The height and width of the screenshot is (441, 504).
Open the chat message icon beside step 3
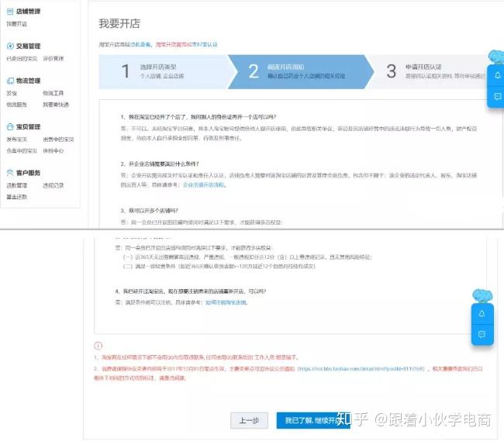[x=497, y=96]
